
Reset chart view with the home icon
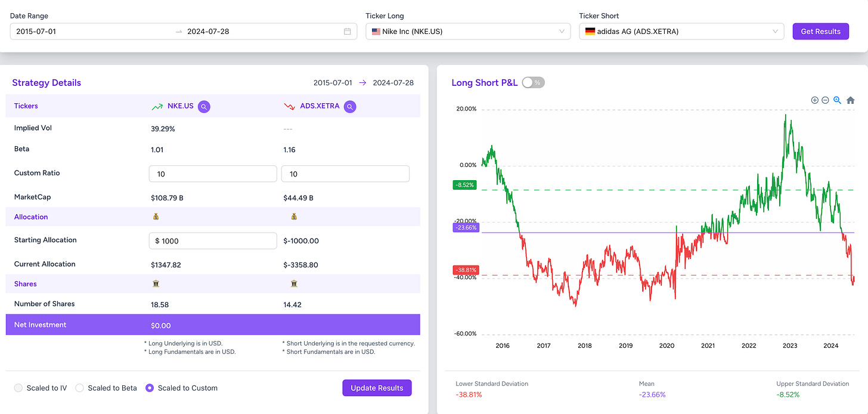(x=851, y=100)
